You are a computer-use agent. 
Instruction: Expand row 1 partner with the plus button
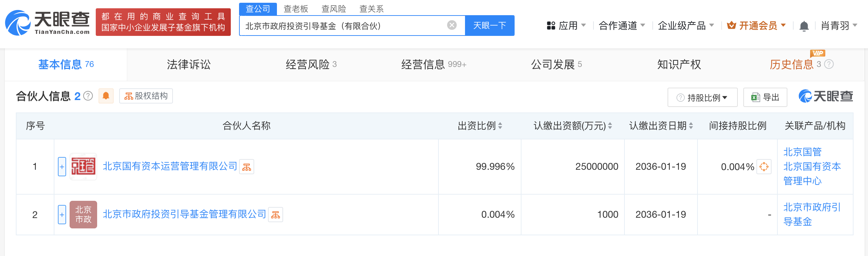coord(62,167)
